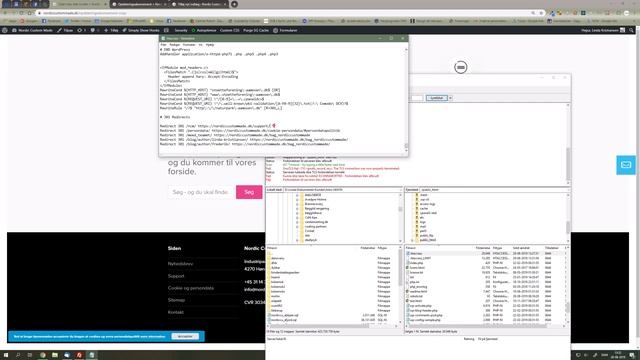Screen dimensions: 640x360
Task: Click the Notepad vertical scrollbar
Action: coord(406,100)
